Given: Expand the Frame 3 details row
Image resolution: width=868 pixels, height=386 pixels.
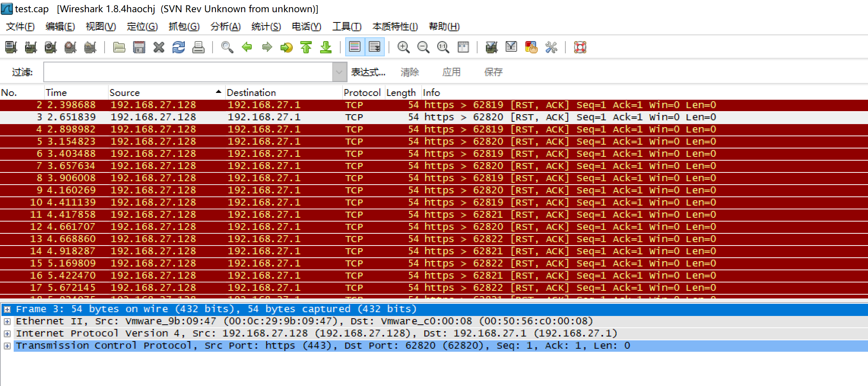Looking at the screenshot, I should 7,309.
